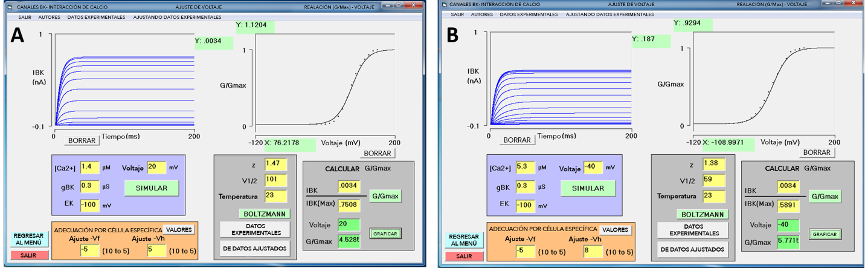Click the app icon in panel B's title bar
This screenshot has width=868, height=268.
pyautogui.click(x=445, y=4)
